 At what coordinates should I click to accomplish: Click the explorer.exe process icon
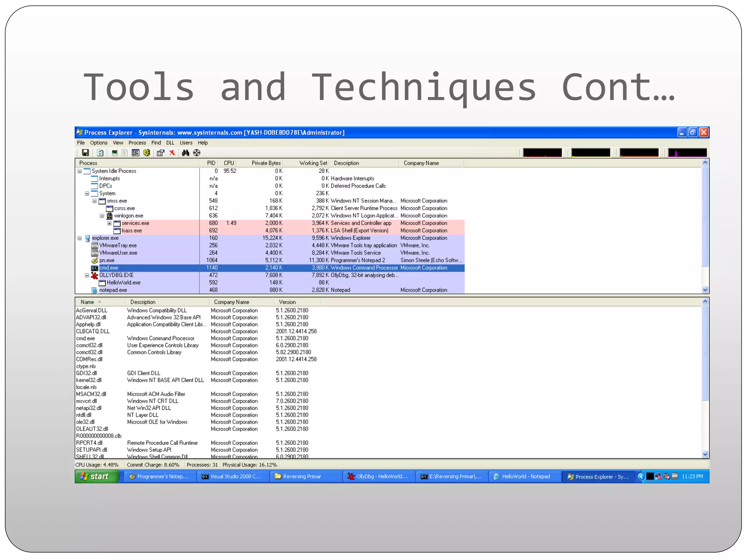coord(88,238)
